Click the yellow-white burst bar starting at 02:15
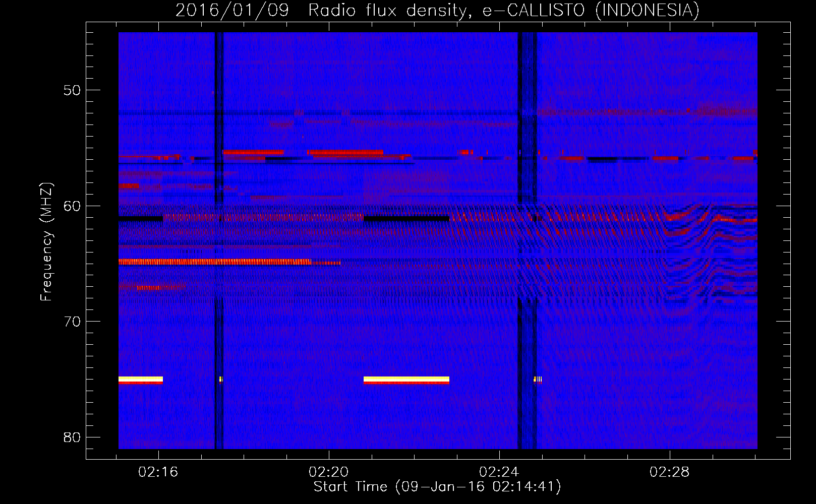The image size is (816, 504). 141,380
